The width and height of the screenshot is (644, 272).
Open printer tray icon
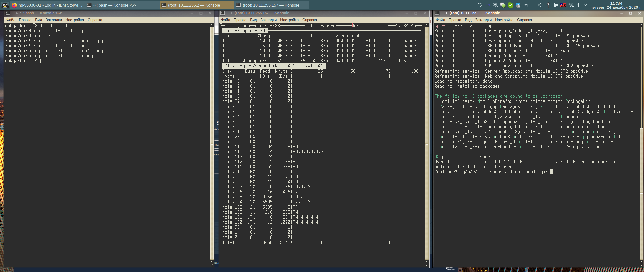(x=556, y=5)
